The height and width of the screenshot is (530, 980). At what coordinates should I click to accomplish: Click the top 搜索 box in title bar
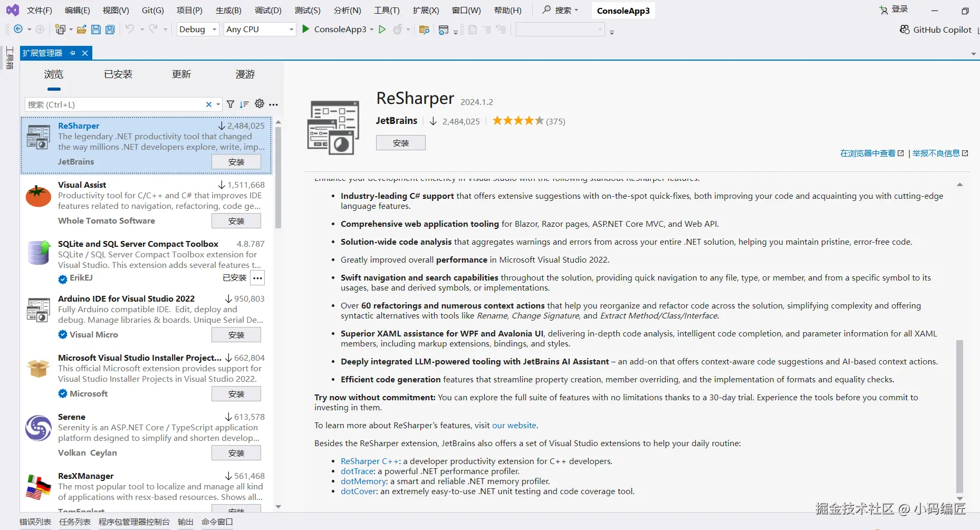[560, 10]
